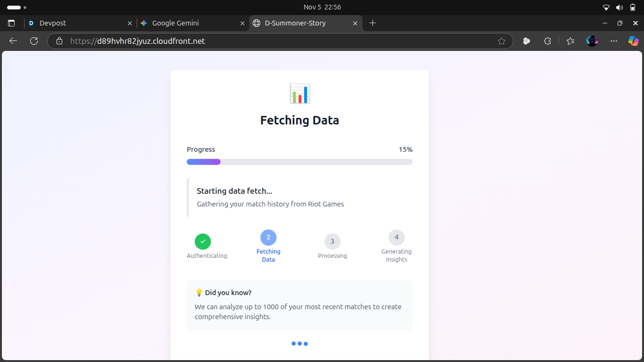Open the Activities pill in top-left
The image size is (644, 362).
click(17, 8)
